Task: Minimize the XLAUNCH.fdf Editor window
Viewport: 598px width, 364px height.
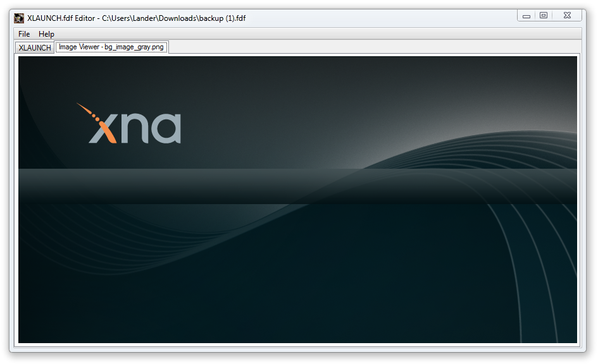Action: [526, 16]
